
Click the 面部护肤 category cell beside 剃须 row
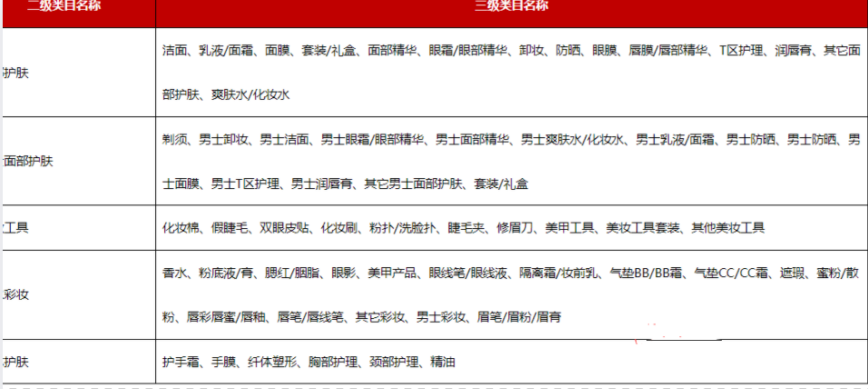point(79,161)
